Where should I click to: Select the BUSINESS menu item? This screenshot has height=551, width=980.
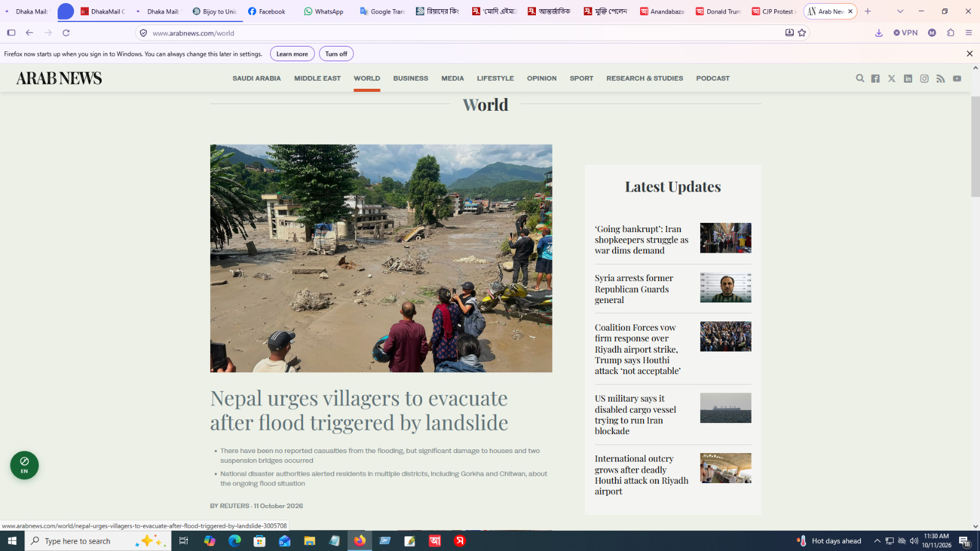point(410,78)
